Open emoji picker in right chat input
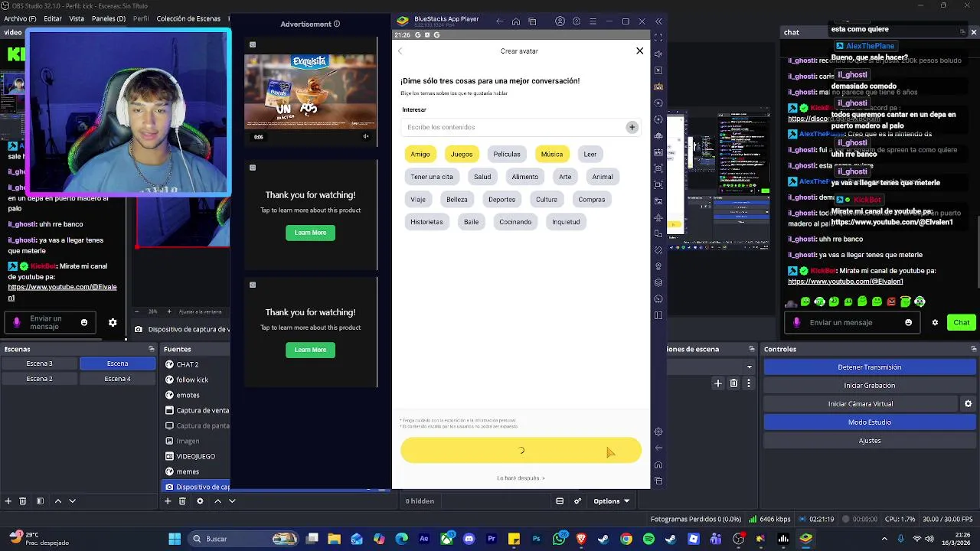 [x=909, y=323]
